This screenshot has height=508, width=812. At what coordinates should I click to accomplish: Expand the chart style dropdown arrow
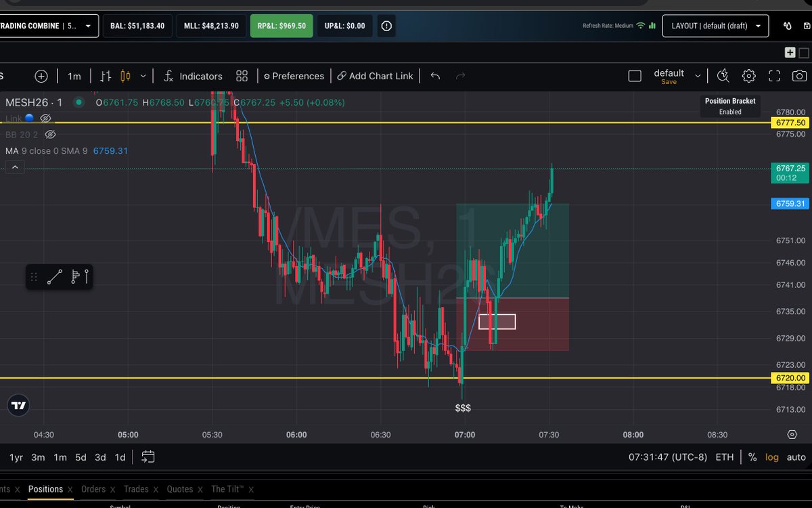[143, 76]
